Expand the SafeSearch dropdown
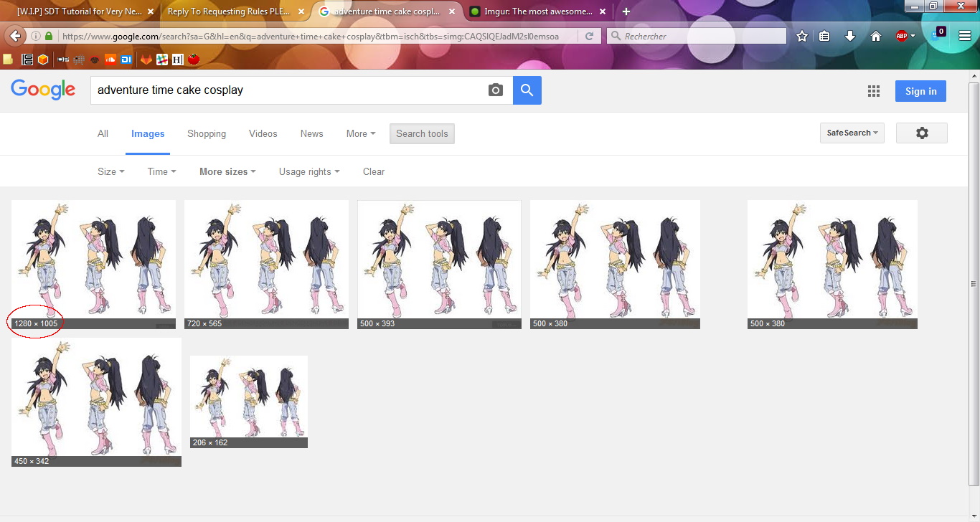Screen dimensions: 980x522 [852, 133]
